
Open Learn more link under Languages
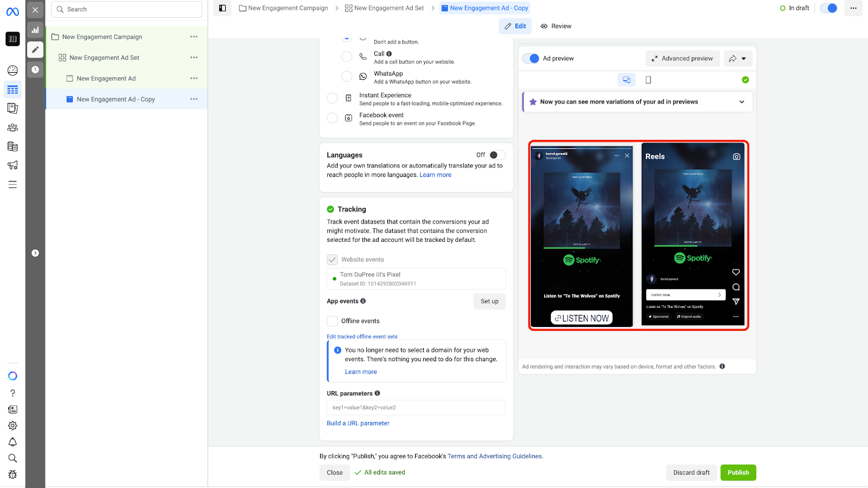coord(435,175)
